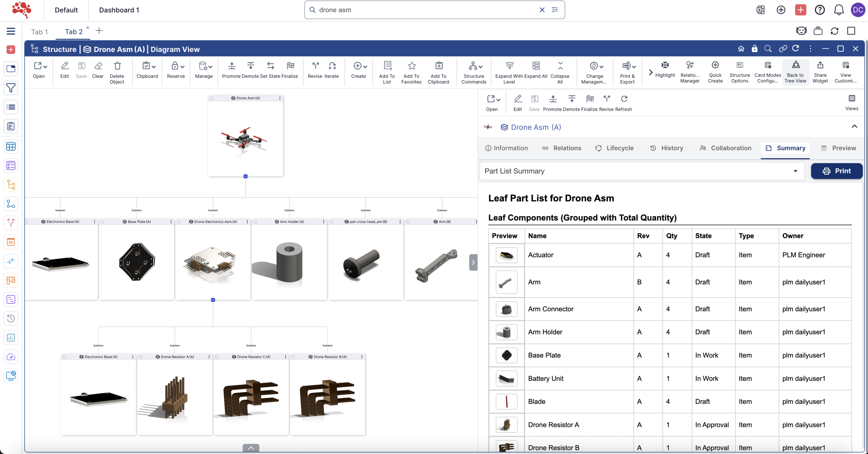
Task: Click the drone asm search field
Action: pyautogui.click(x=424, y=10)
